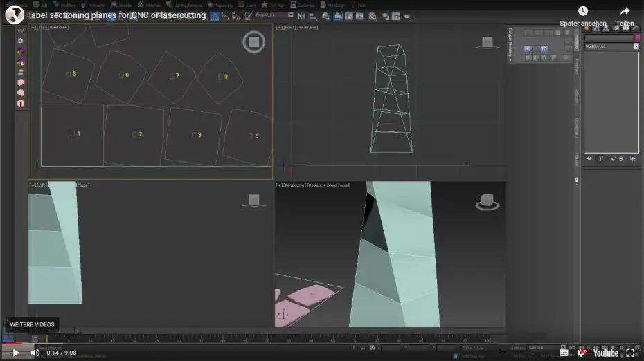Click the Top viewport ViewCube
This screenshot has height=361, width=644.
click(254, 42)
